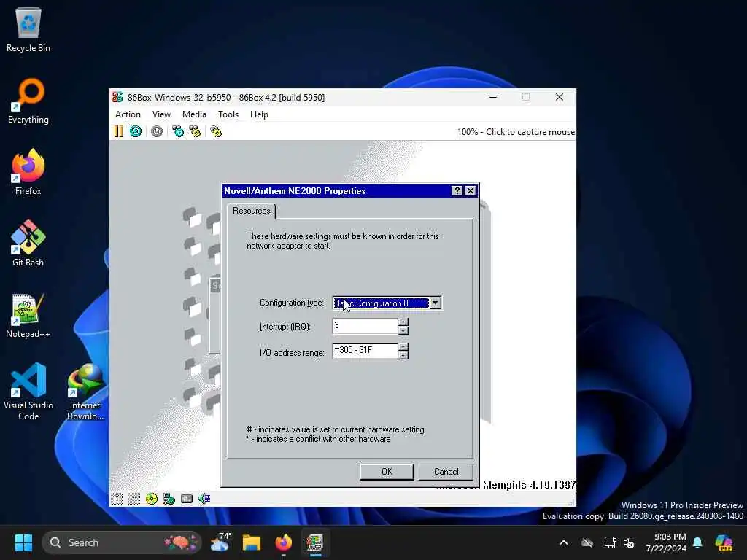Expand the Configuration type dropdown arrow

click(435, 303)
